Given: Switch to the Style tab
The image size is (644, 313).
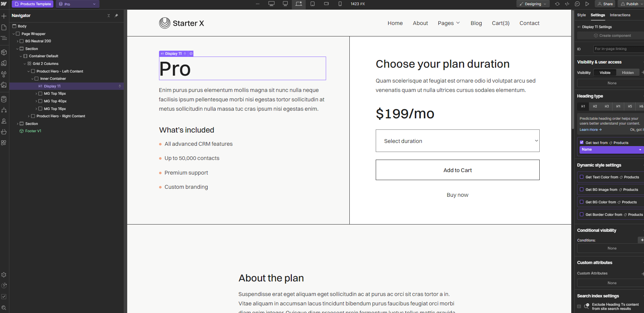Looking at the screenshot, I should click(x=582, y=15).
